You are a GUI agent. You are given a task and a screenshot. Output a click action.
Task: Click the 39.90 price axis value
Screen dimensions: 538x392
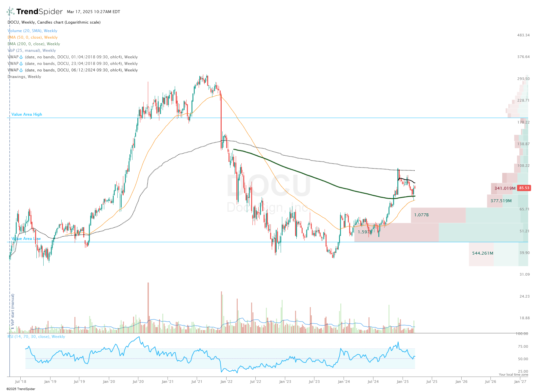[524, 253]
